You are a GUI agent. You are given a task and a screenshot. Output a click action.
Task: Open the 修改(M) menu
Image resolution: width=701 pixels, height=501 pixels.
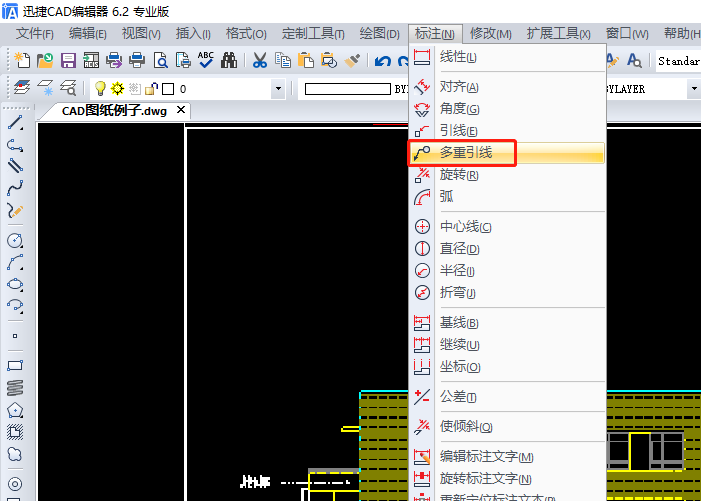pos(490,34)
